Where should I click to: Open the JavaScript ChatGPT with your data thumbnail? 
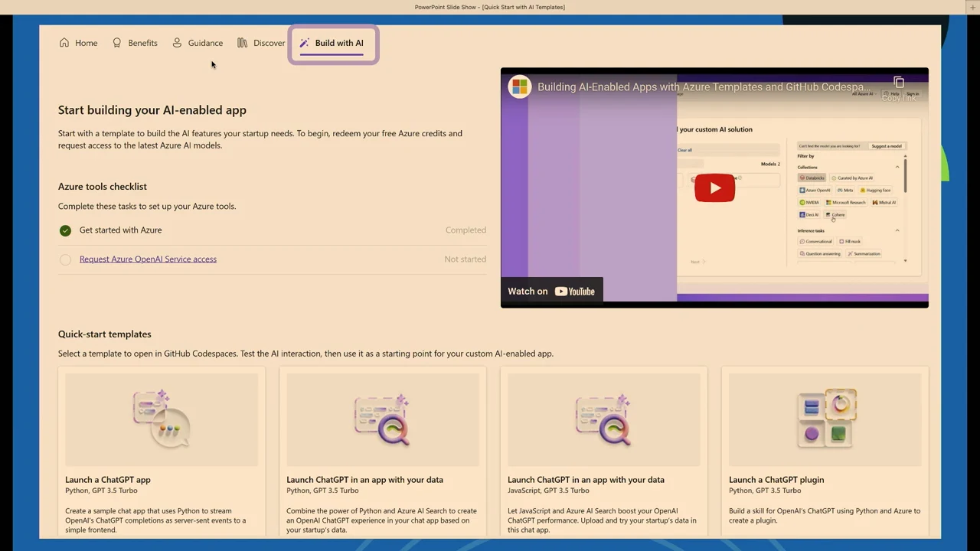603,419
